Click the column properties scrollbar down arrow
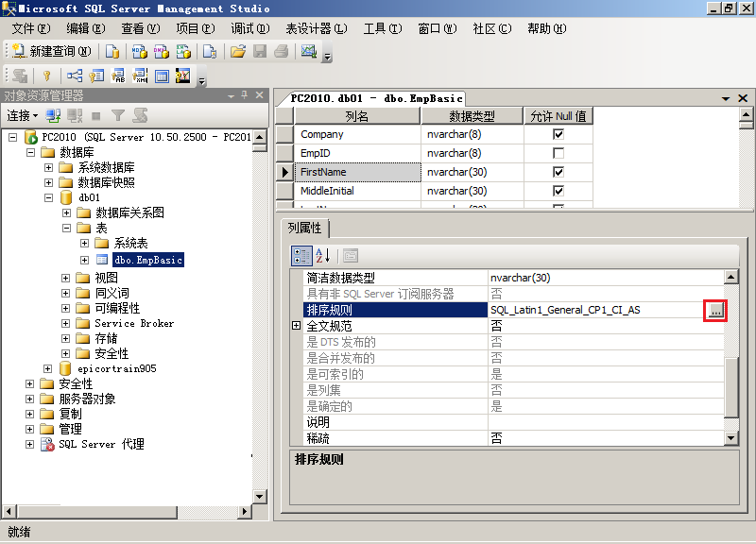 click(731, 438)
